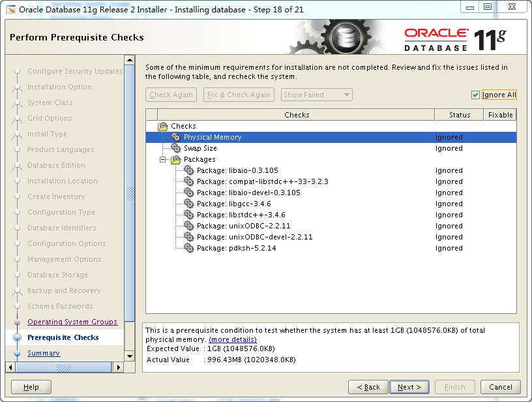Click the Fix & Check Again button
Viewport: 532px width, 402px height.
click(x=239, y=95)
